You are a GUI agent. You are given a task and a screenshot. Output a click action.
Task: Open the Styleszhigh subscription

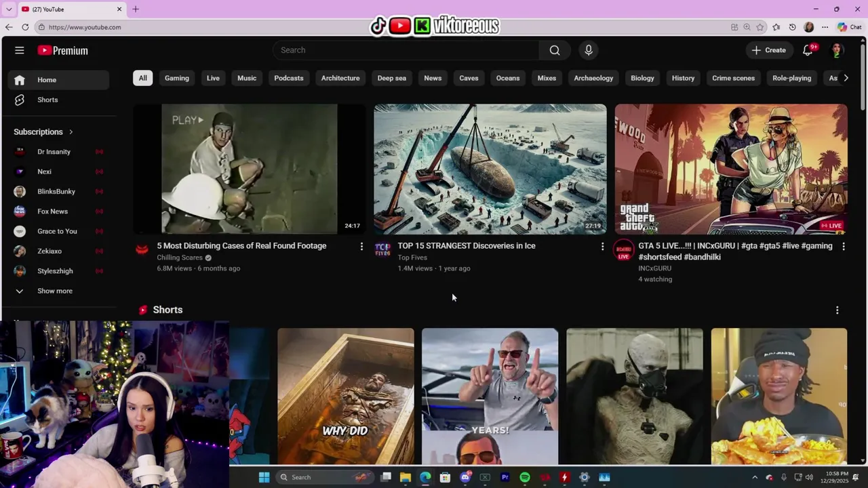[58, 271]
